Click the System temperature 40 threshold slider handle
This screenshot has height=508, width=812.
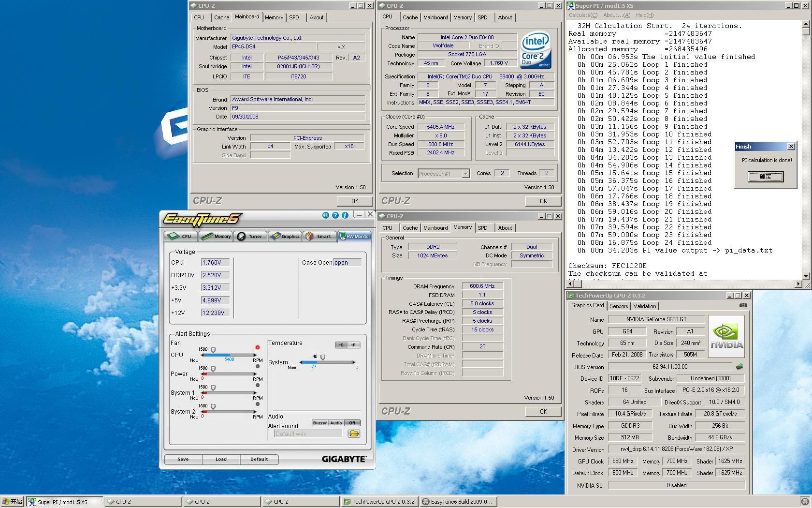[323, 357]
